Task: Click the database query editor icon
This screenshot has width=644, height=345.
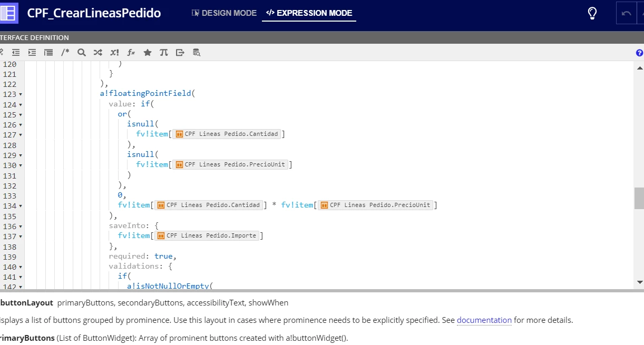Action: pos(197,53)
